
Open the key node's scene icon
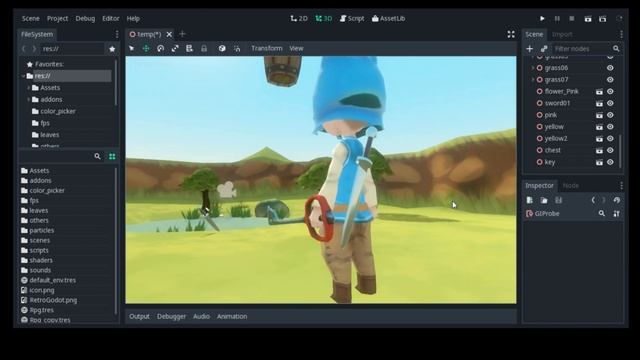(599, 162)
